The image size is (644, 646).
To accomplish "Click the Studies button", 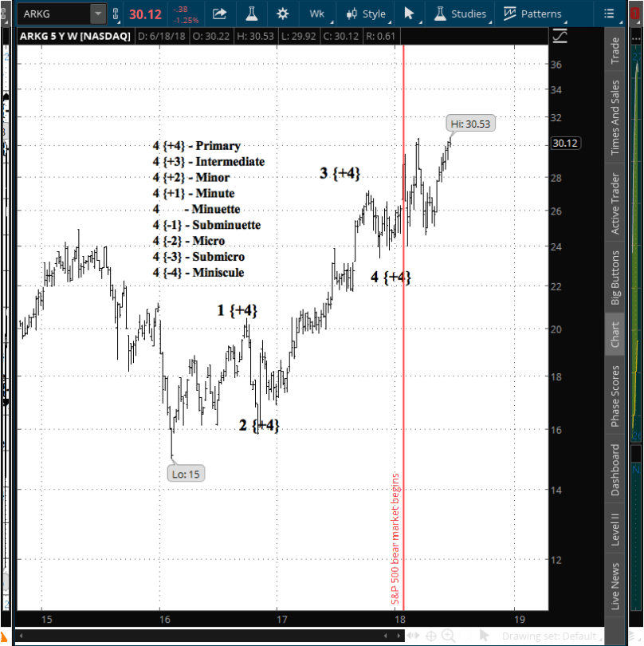I will [x=460, y=14].
